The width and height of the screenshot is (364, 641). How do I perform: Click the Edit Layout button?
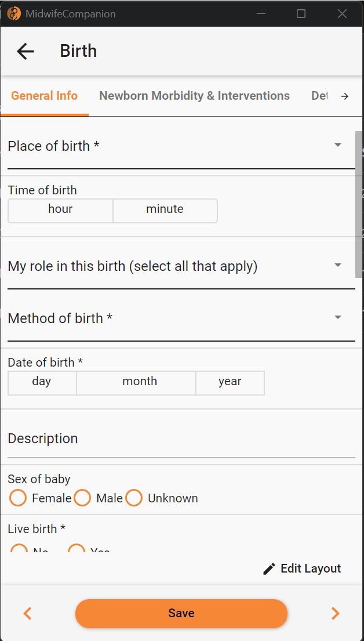pos(301,568)
